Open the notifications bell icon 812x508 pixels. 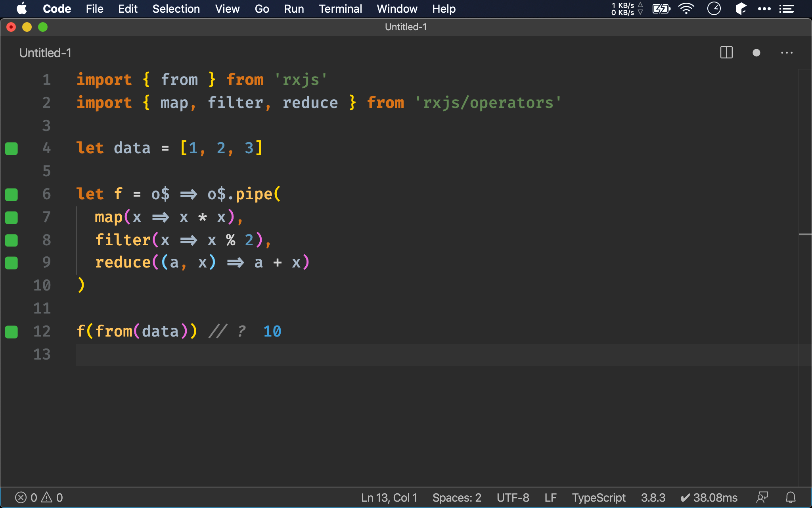pos(791,498)
